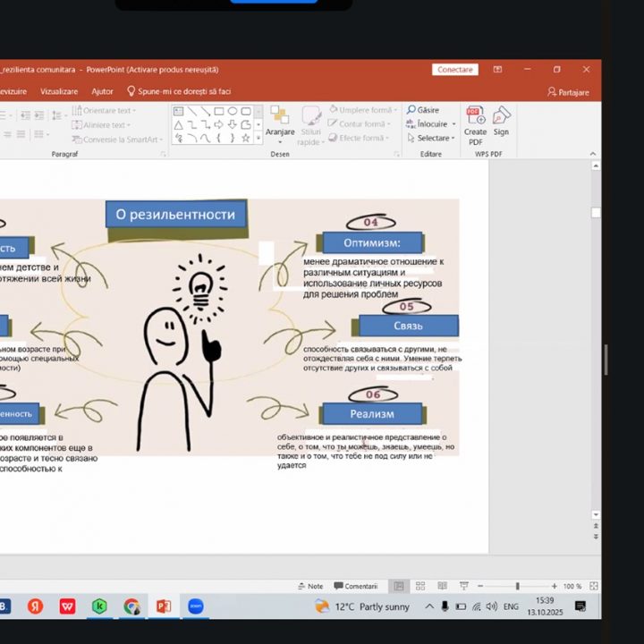
Task: Click the zoom slider handle
Action: 517,586
